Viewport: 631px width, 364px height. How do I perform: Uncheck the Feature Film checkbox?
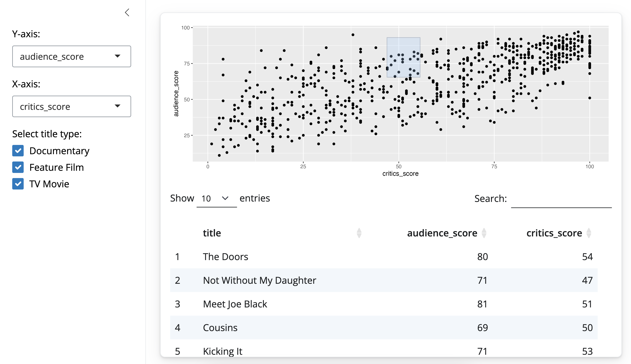(x=18, y=167)
